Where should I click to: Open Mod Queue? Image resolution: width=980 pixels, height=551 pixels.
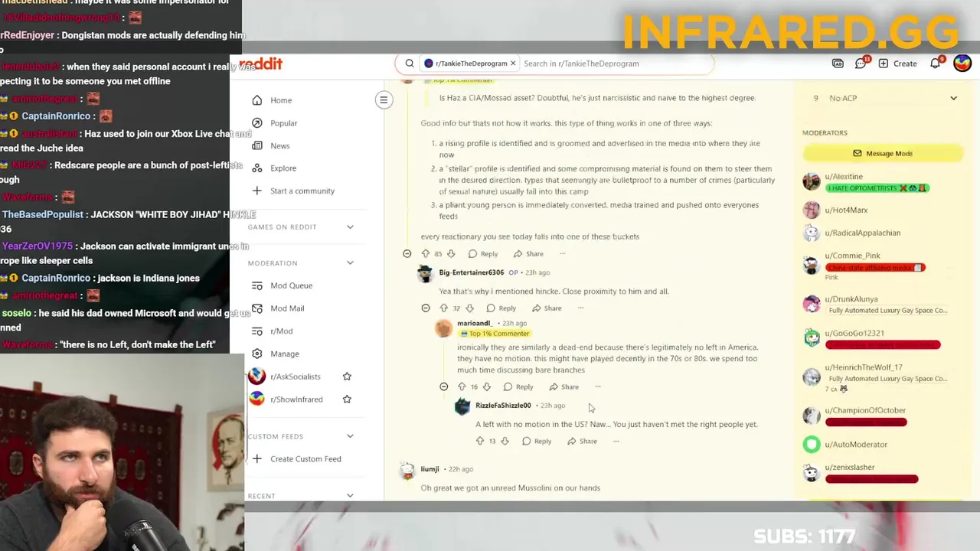[x=291, y=285]
